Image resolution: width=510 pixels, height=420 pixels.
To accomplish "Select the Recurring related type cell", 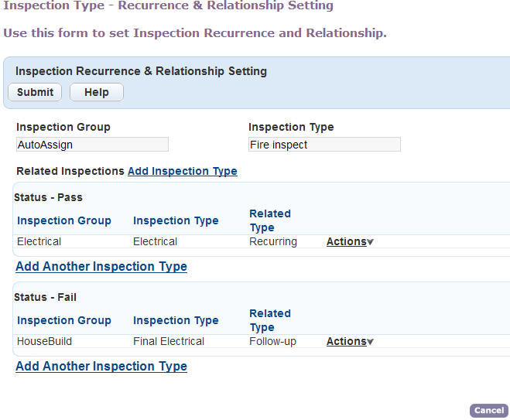I will click(273, 241).
